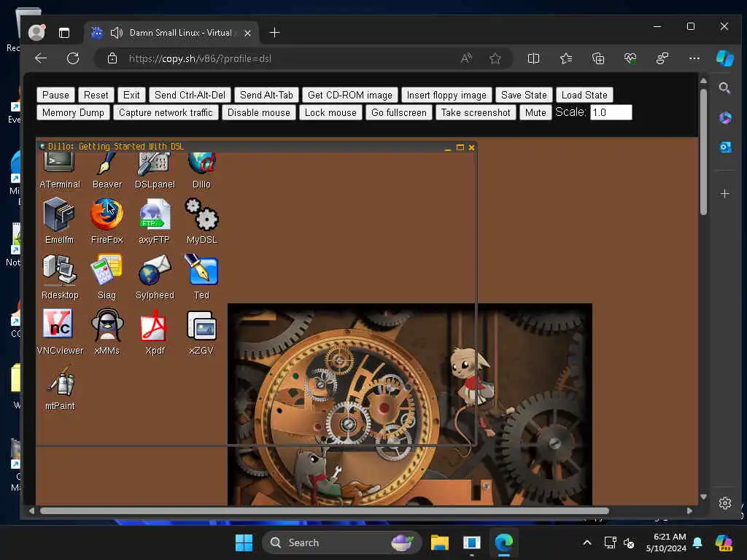Screen dimensions: 747x560
Task: Refresh the current page
Action: (x=73, y=58)
